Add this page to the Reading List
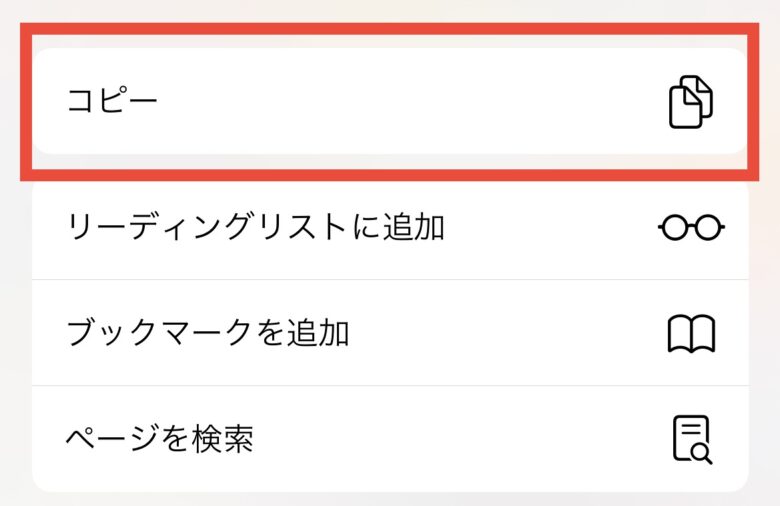Image resolution: width=780 pixels, height=506 pixels. tap(390, 227)
